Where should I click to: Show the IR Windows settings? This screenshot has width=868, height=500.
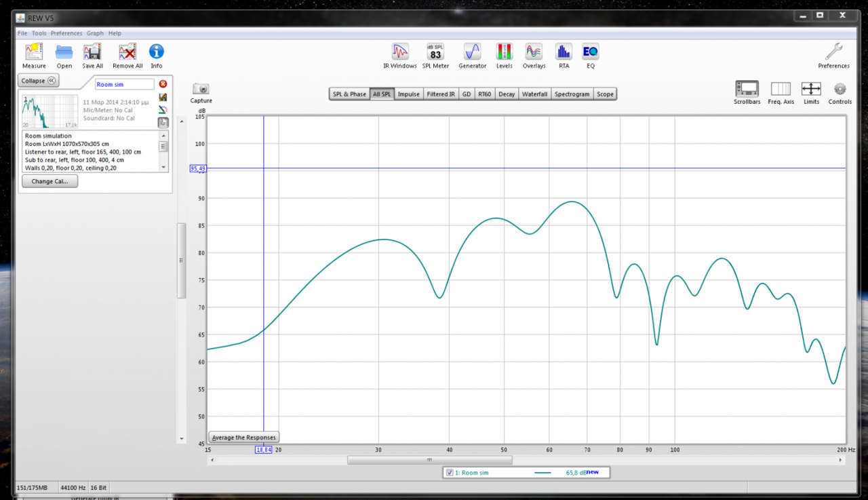pos(400,52)
